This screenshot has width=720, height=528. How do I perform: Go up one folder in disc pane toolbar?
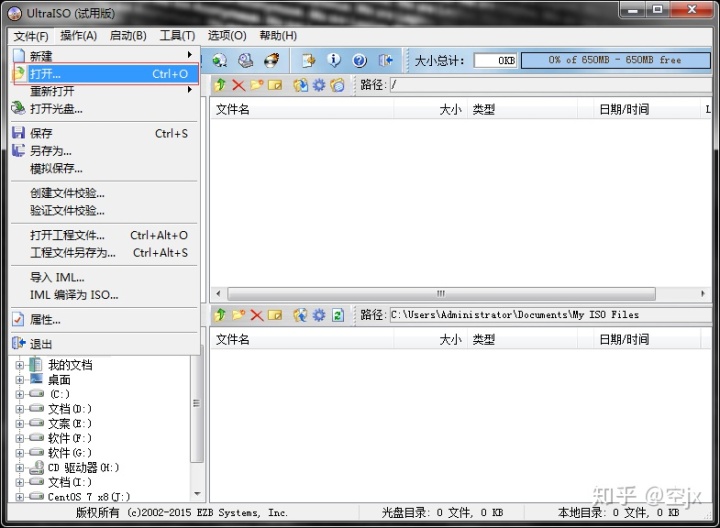coord(220,85)
